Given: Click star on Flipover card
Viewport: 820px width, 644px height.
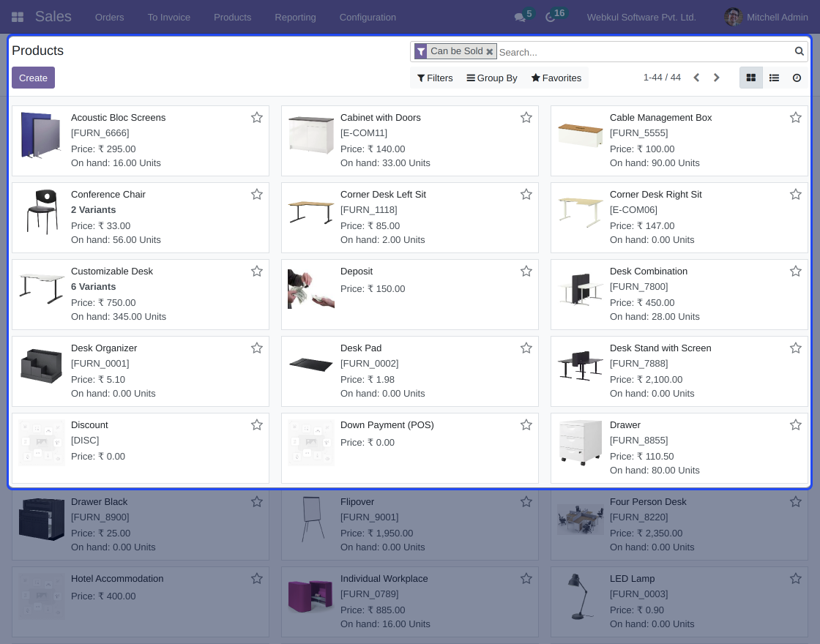Looking at the screenshot, I should (x=526, y=502).
